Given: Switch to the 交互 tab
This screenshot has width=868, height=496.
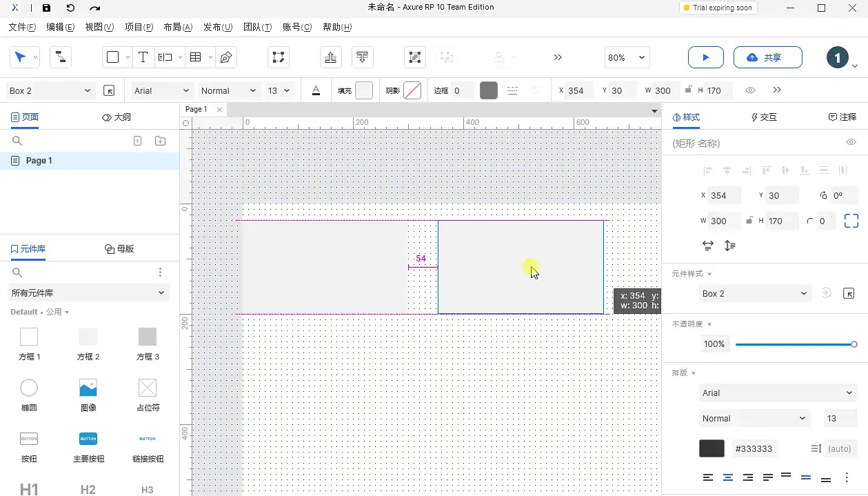Looking at the screenshot, I should [764, 117].
